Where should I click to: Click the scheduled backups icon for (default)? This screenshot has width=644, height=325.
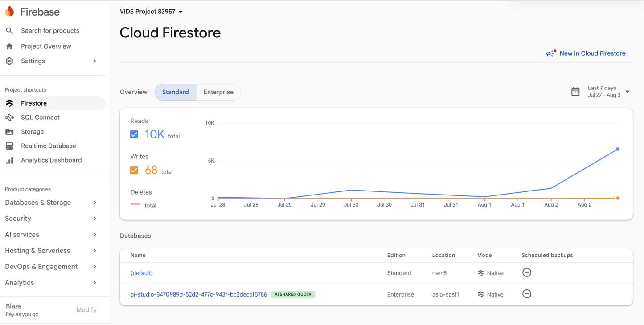point(527,272)
